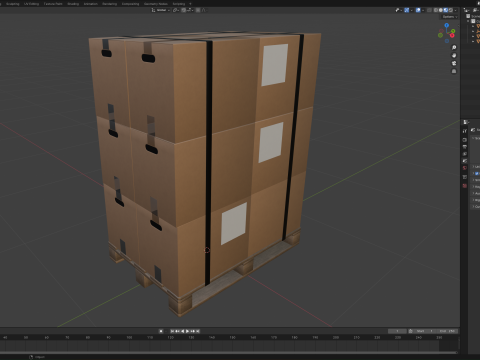Switch to the Sculpting workspace tab
Screen dimensions: 480x360
(13, 4)
